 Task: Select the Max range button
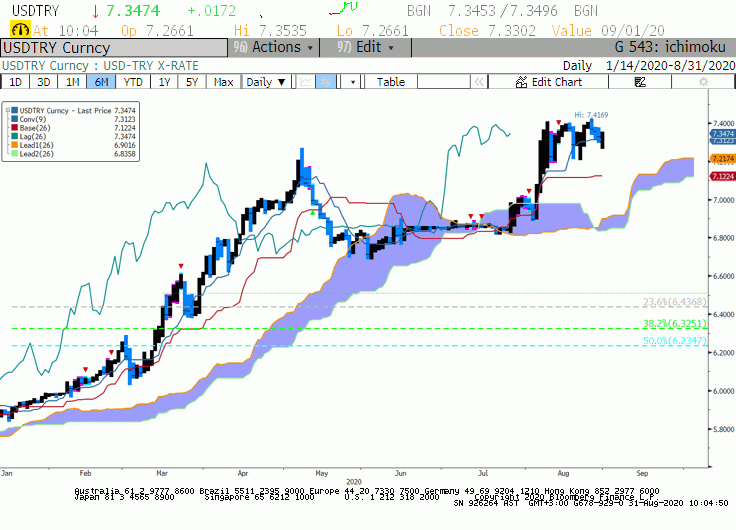click(223, 82)
